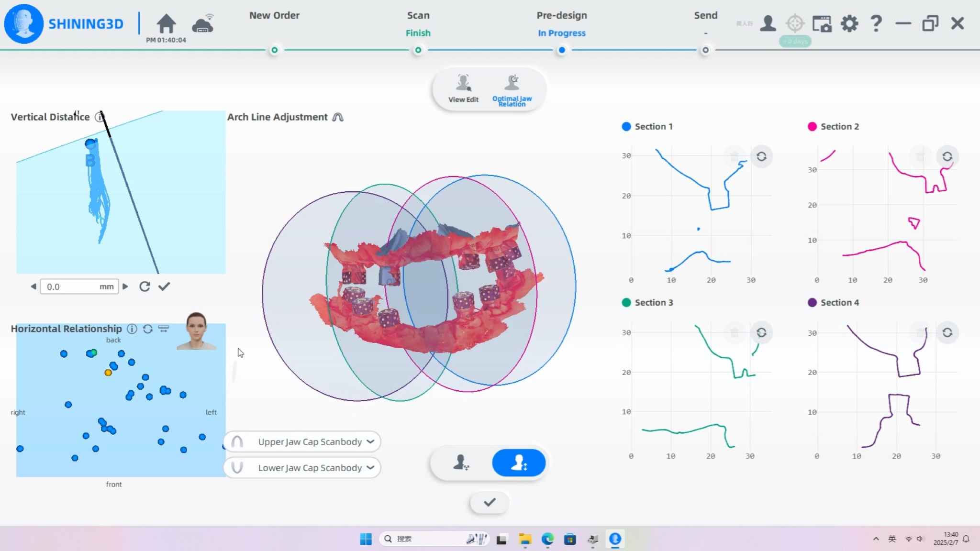The image size is (980, 551).
Task: Refresh the Section 1 graph
Action: point(761,156)
